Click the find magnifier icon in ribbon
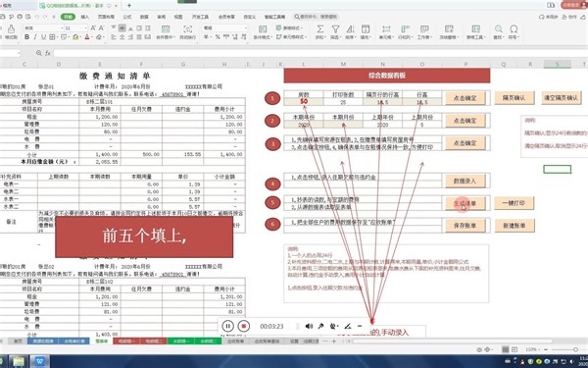The width and height of the screenshot is (588, 368). pyautogui.click(x=499, y=29)
